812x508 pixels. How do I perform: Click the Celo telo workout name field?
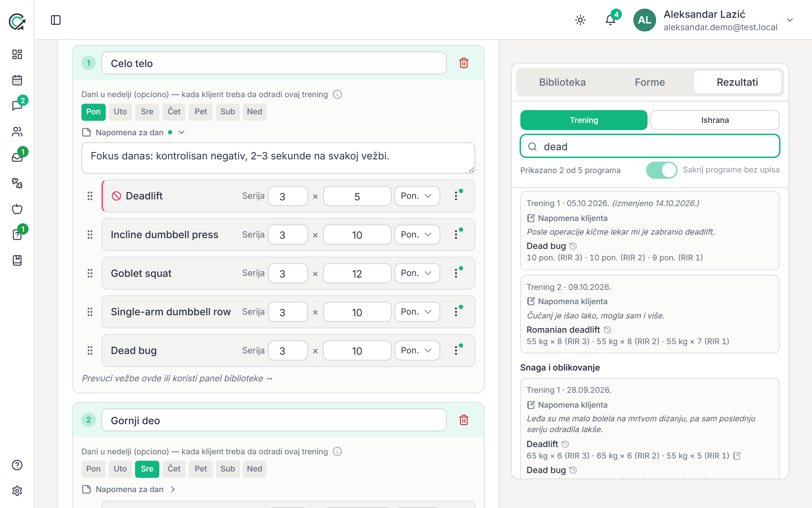coord(274,63)
